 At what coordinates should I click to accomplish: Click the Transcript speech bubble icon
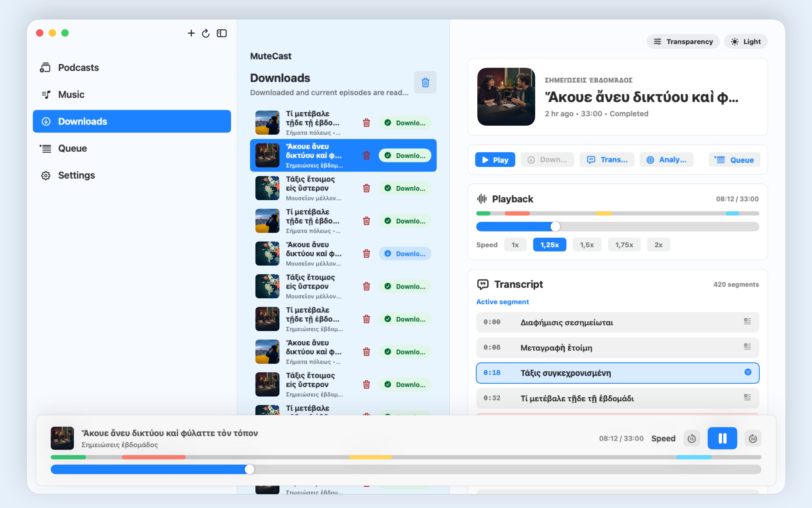coord(483,284)
